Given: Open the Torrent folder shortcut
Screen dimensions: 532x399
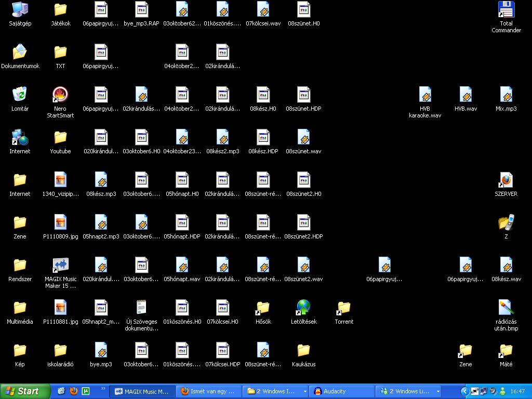Looking at the screenshot, I should (x=344, y=308).
